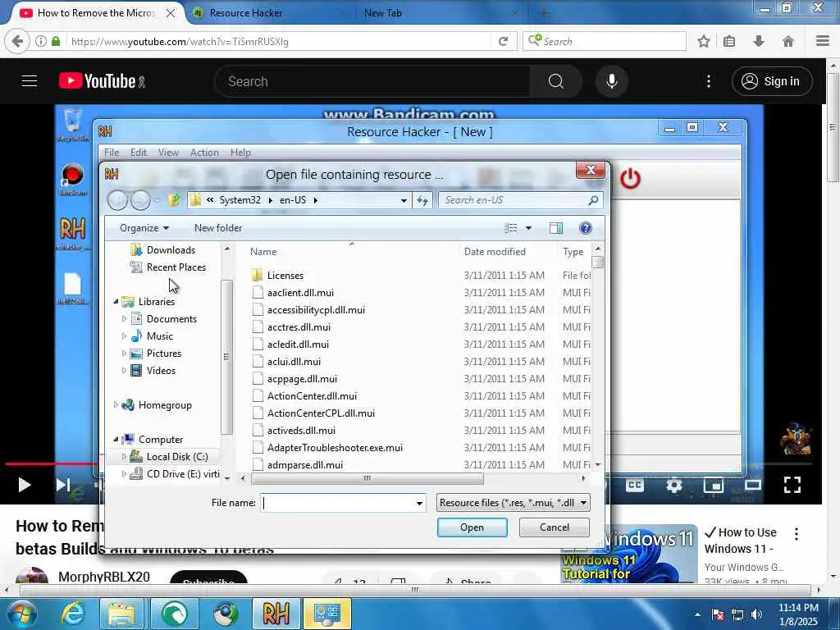Click the Sign in button on YouTube
The image size is (840, 630).
[x=771, y=81]
